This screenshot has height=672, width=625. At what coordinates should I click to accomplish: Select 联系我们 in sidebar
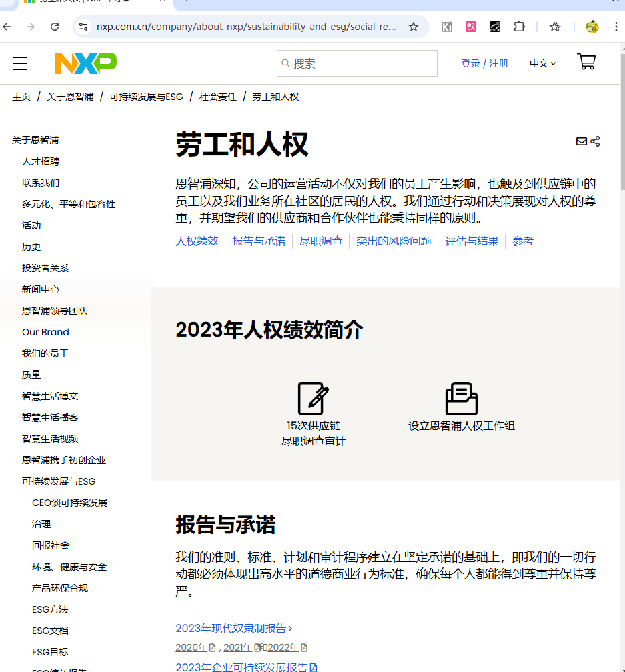tap(41, 183)
